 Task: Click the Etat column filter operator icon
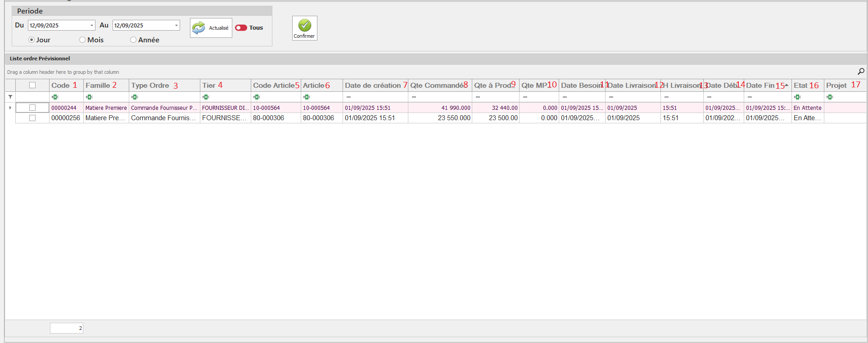point(797,97)
